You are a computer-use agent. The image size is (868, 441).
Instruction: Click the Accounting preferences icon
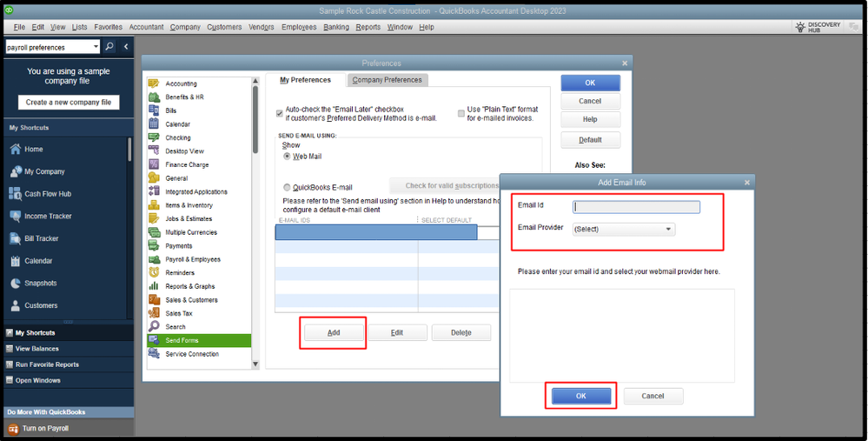154,84
